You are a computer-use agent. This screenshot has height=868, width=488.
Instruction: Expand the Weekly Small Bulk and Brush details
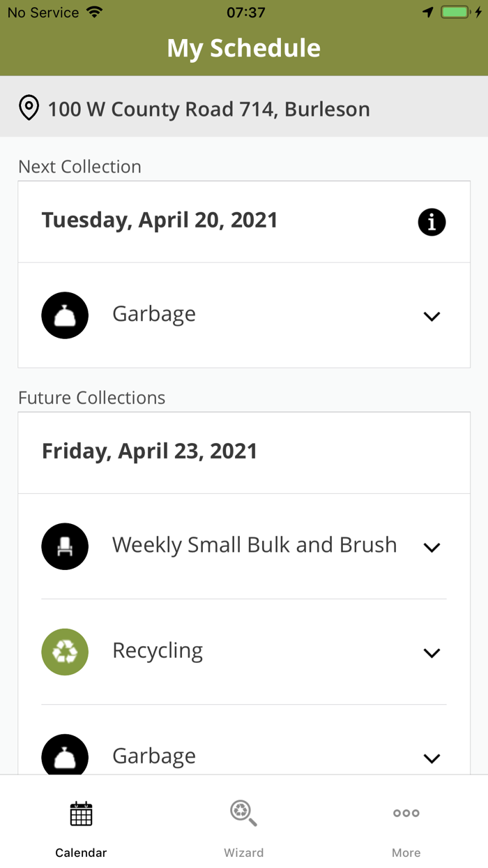432,547
